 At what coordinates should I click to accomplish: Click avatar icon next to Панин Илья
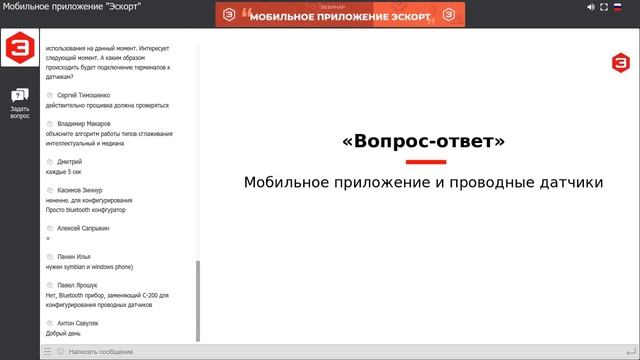coord(50,257)
